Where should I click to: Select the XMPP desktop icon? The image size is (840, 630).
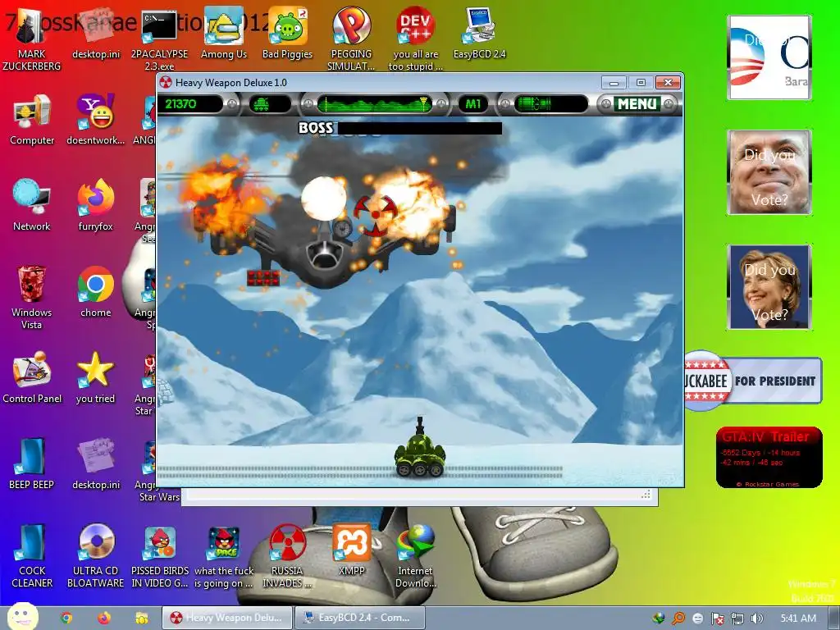(x=351, y=550)
